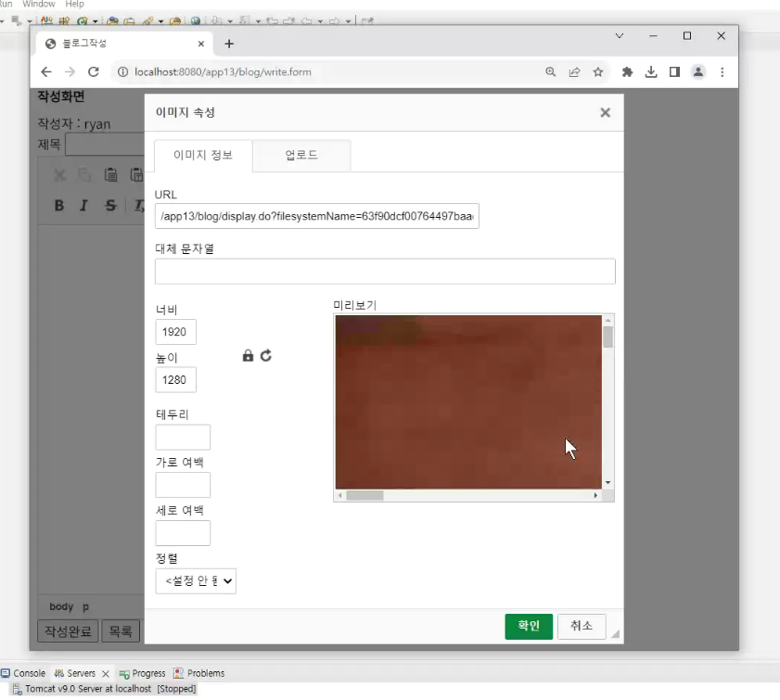This screenshot has width=780, height=700.
Task: Open the Eclipse Help menu
Action: [x=74, y=4]
